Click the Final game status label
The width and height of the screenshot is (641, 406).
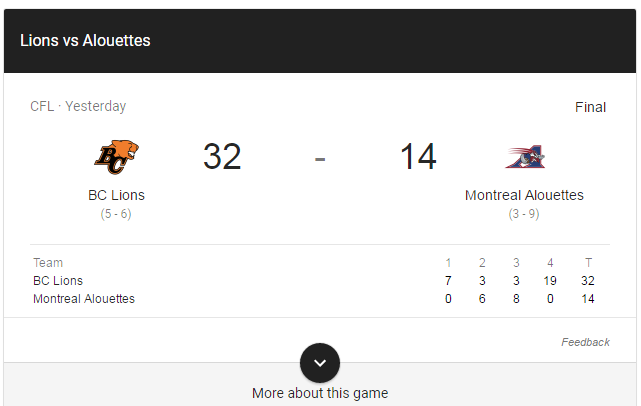tap(590, 107)
